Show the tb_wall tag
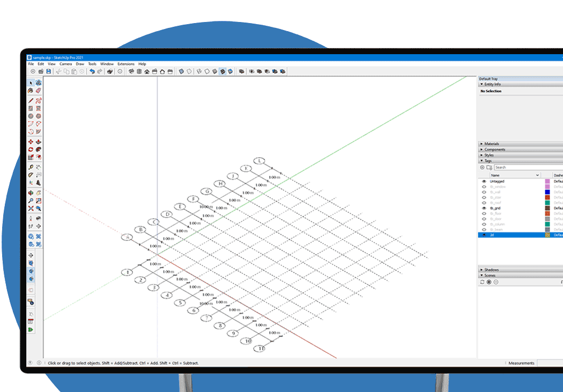563x392 pixels. pyautogui.click(x=484, y=192)
